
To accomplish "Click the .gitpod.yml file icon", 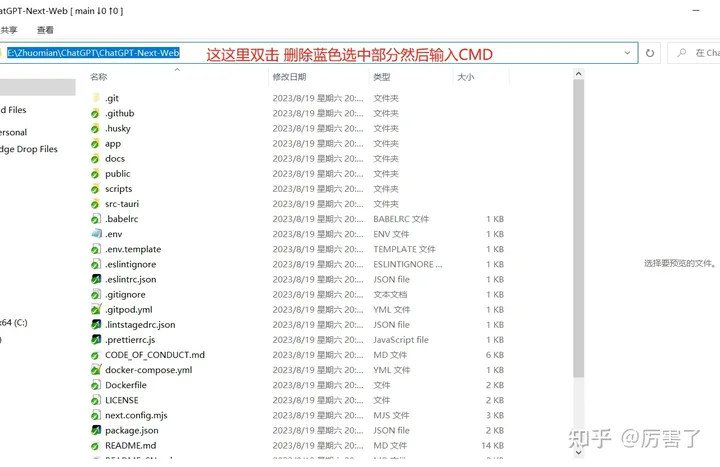I will tap(96, 309).
